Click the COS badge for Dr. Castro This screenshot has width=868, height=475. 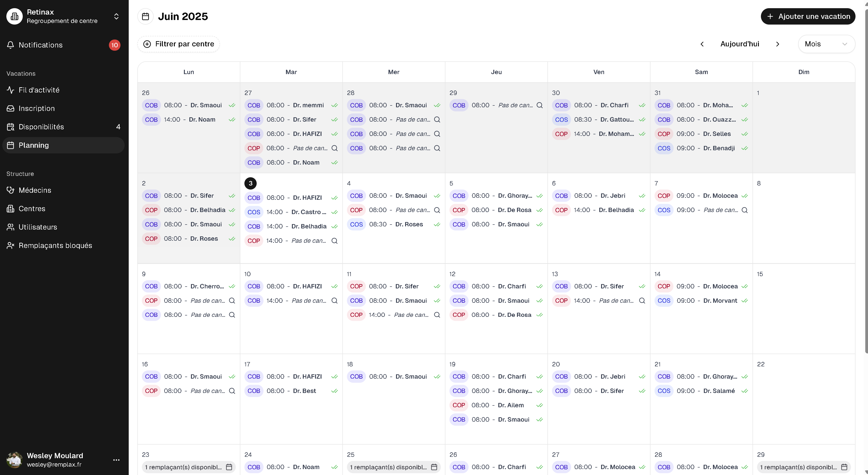click(x=254, y=212)
